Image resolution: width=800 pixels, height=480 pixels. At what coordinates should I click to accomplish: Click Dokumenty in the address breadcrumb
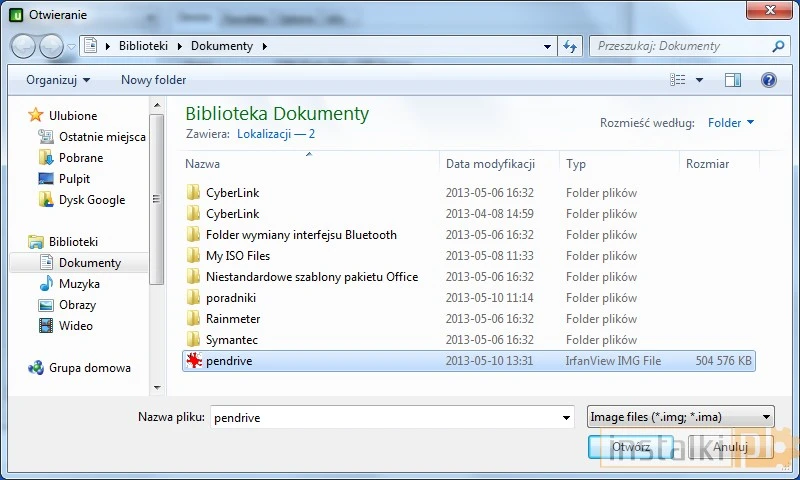click(x=222, y=46)
